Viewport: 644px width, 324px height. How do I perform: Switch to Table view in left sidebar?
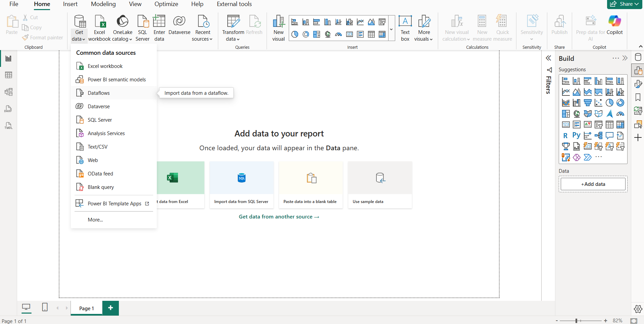point(8,75)
